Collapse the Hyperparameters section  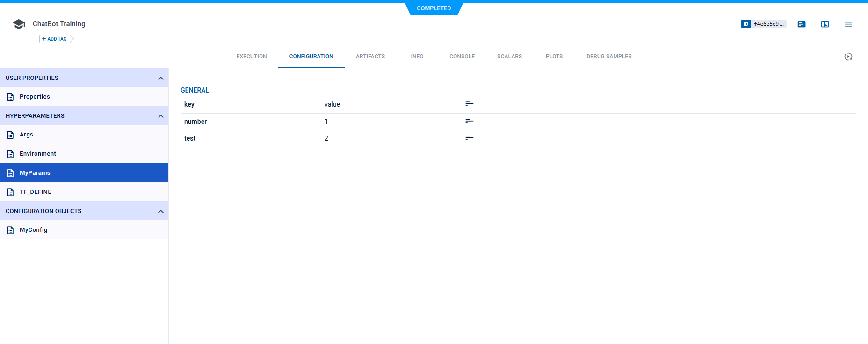pyautogui.click(x=161, y=116)
